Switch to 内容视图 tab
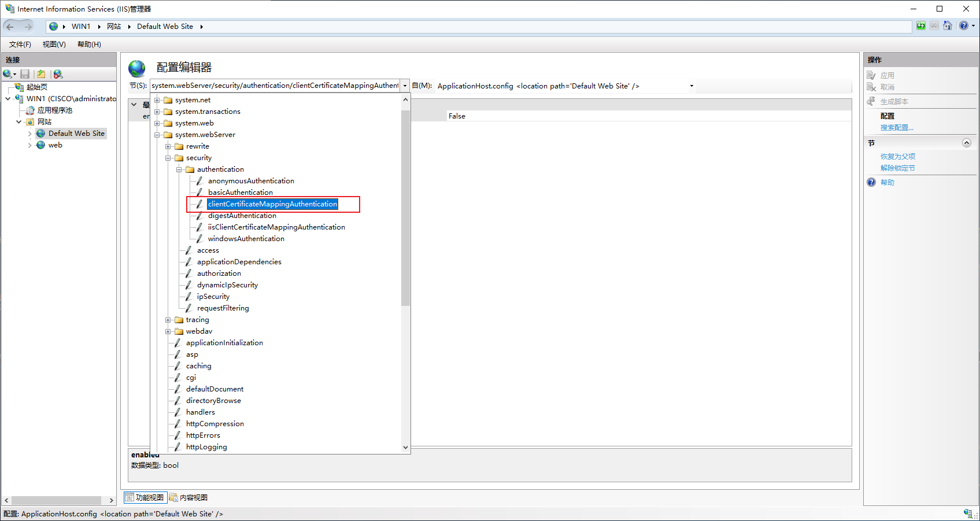 pyautogui.click(x=188, y=497)
